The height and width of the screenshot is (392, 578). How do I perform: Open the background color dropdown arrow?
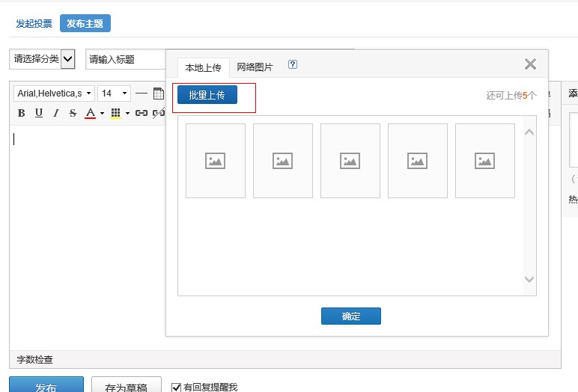pos(127,114)
